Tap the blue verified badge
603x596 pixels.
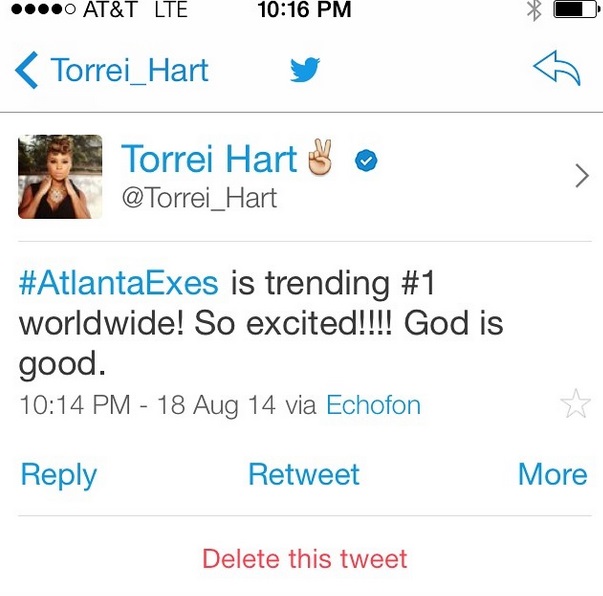click(366, 162)
